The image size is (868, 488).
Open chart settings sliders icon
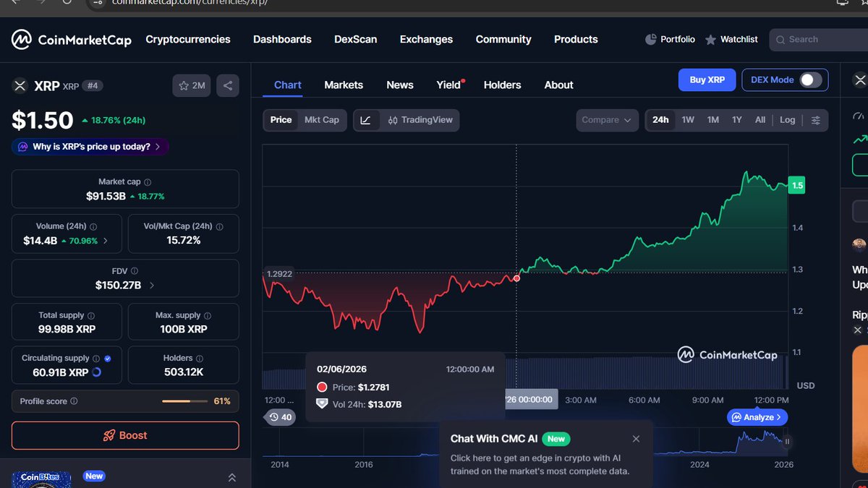(x=816, y=120)
